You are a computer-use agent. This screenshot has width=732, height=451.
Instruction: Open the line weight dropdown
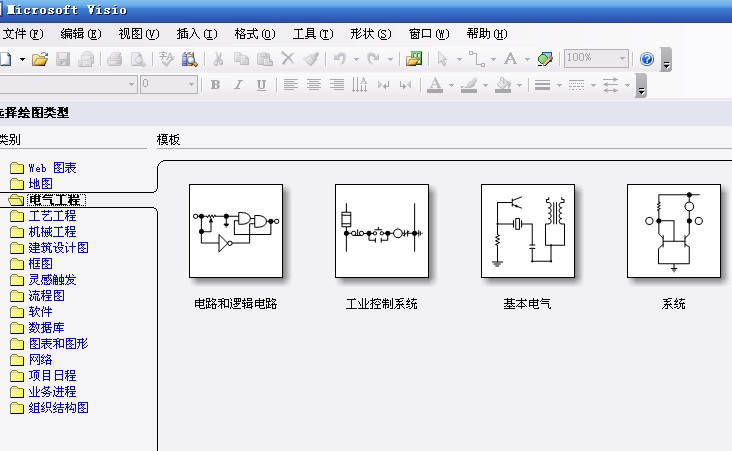[559, 85]
